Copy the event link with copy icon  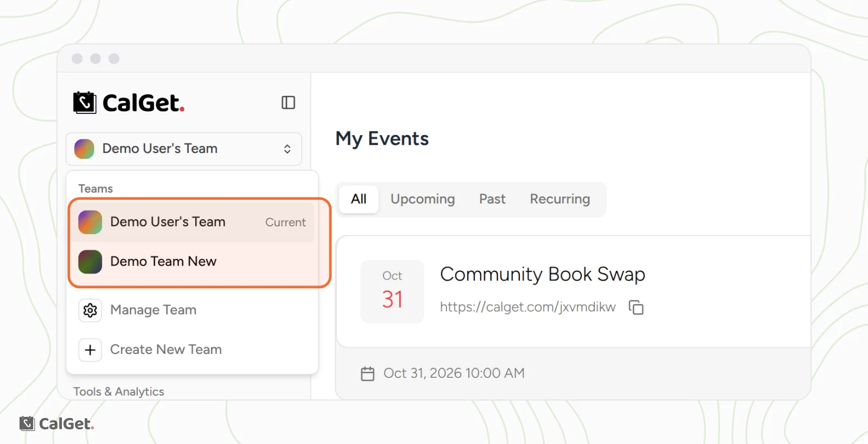(x=636, y=307)
